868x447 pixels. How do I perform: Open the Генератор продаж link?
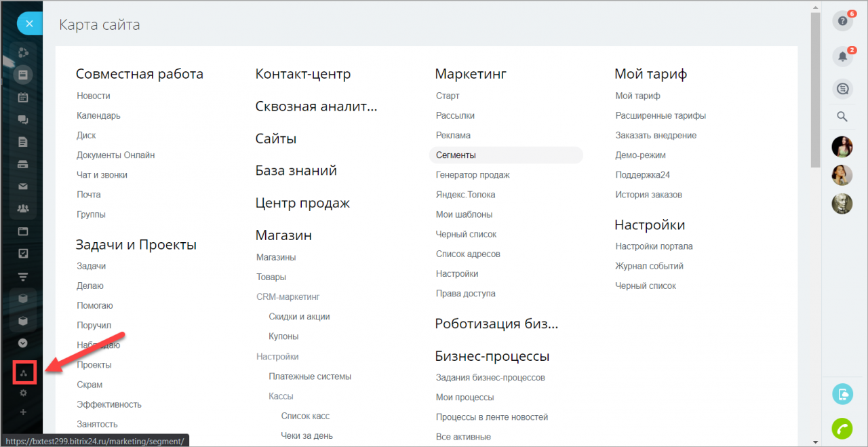tap(473, 174)
